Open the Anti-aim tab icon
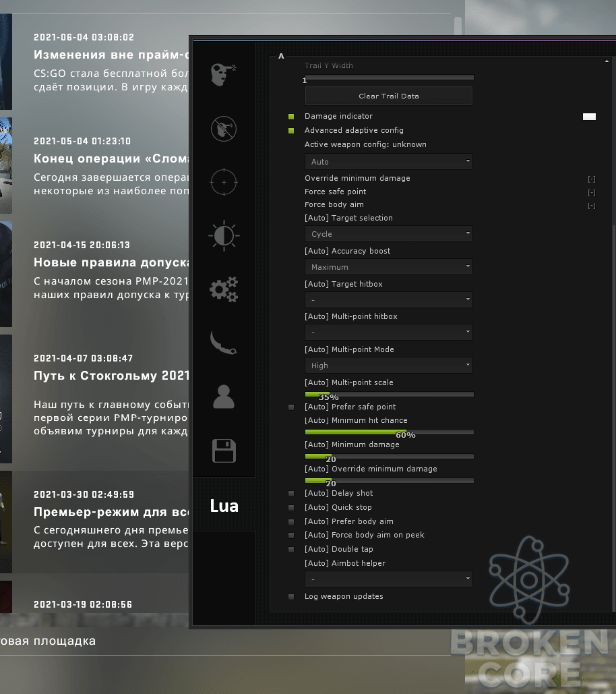The width and height of the screenshot is (616, 694). coord(224,129)
